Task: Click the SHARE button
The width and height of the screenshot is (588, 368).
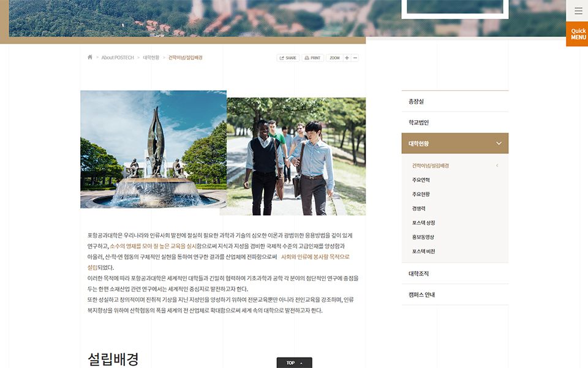Action: 287,58
